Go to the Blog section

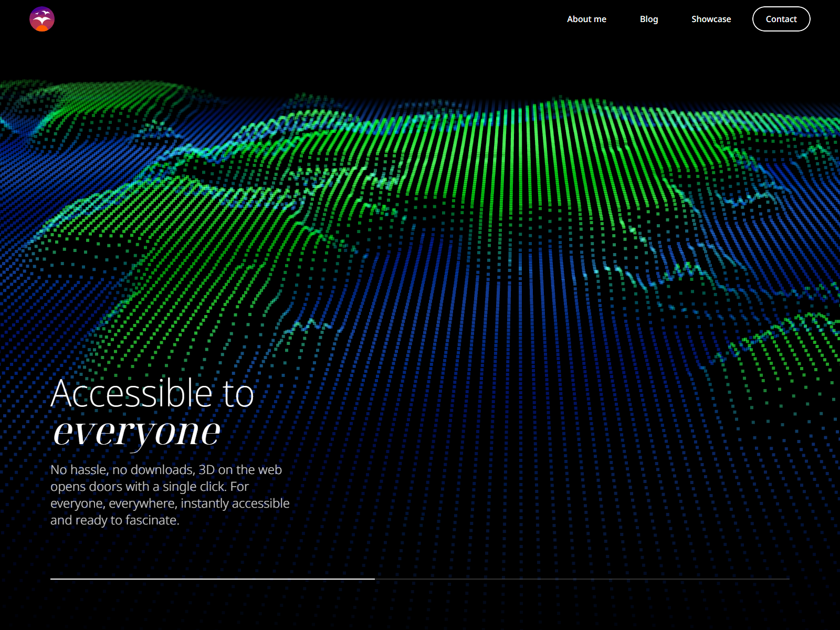coord(649,19)
